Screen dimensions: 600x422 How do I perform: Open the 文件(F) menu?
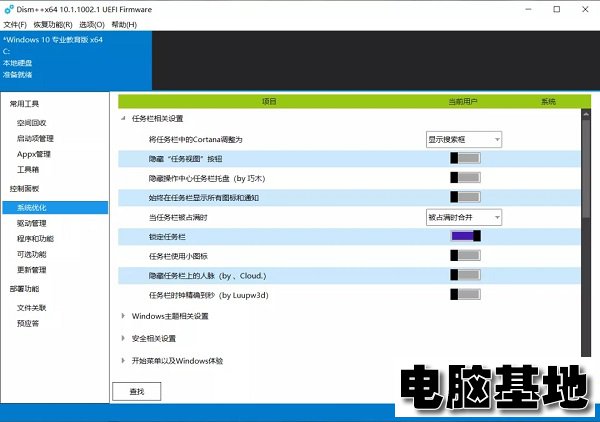(x=15, y=24)
